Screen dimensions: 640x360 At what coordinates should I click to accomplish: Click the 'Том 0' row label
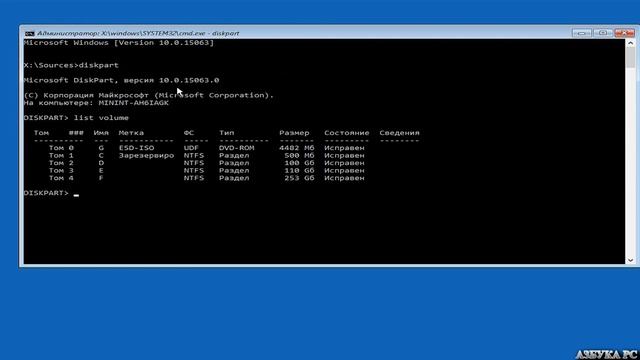tap(61, 148)
